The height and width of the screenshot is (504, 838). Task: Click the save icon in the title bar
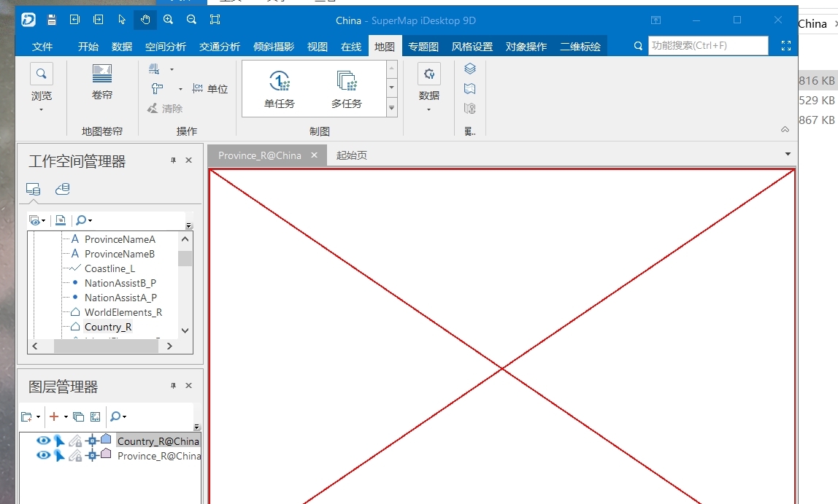(52, 20)
